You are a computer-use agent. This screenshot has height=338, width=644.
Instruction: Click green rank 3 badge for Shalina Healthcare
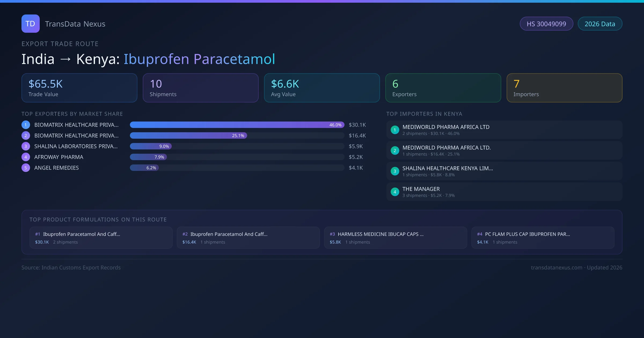(395, 171)
